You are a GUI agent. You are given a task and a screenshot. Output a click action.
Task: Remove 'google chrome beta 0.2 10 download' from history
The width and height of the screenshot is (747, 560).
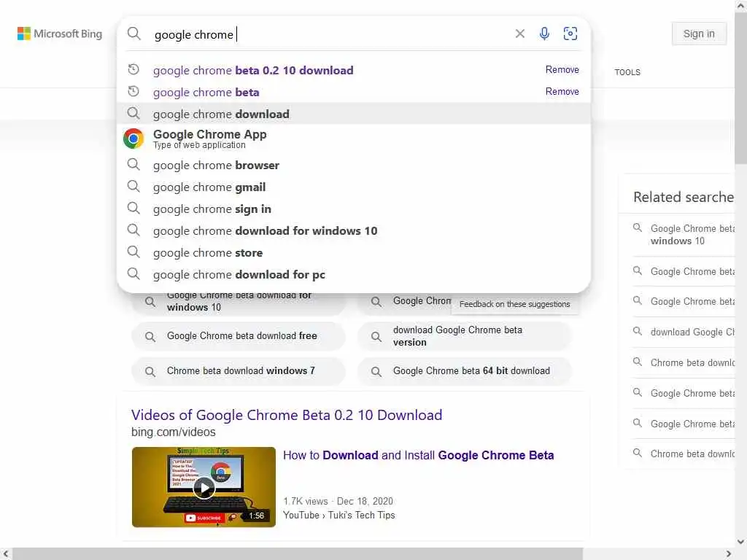click(562, 69)
